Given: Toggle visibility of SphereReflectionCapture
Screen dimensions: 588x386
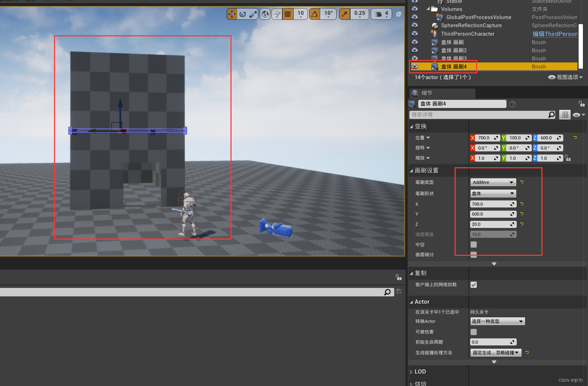Looking at the screenshot, I should click(x=415, y=25).
